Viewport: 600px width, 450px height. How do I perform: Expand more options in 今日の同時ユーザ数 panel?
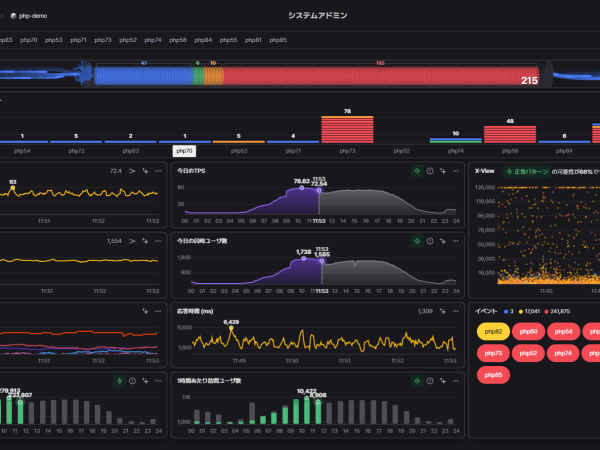click(x=455, y=241)
